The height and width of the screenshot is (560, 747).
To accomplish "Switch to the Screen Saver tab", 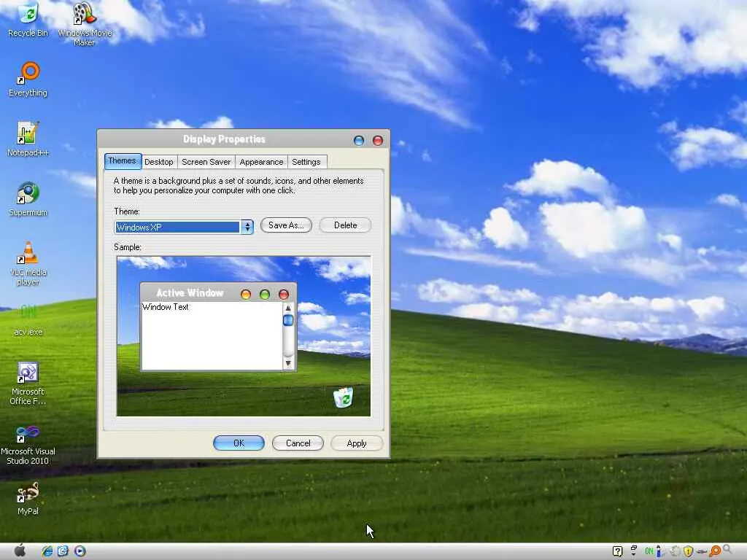I will pyautogui.click(x=206, y=162).
